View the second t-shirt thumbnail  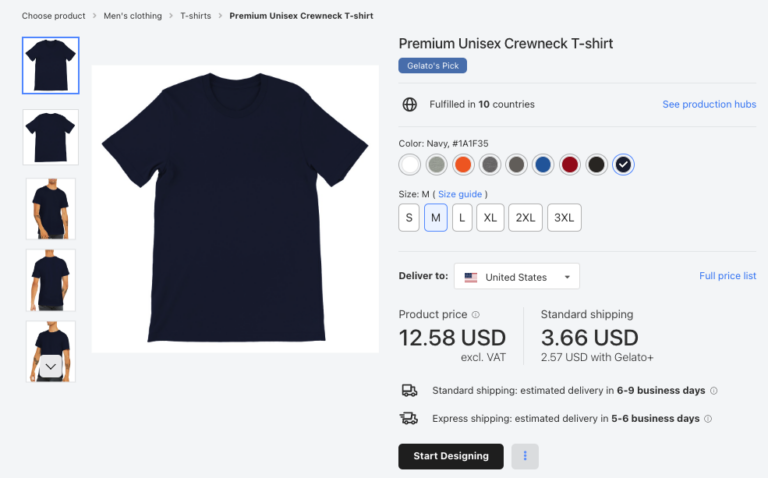point(50,137)
